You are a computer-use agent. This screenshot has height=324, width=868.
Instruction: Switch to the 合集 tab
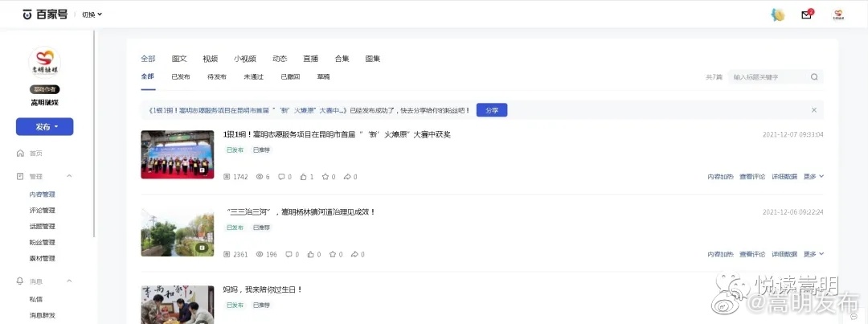coord(342,59)
